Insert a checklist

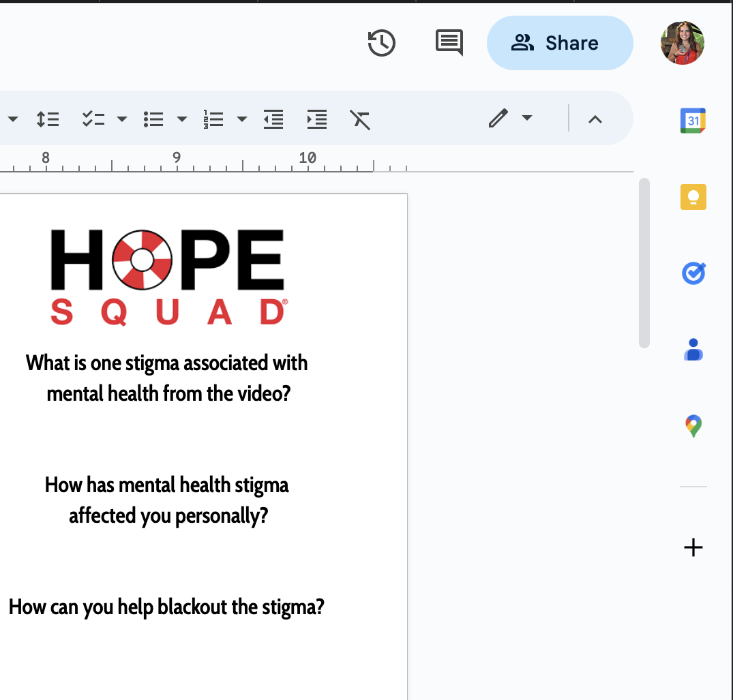pyautogui.click(x=93, y=119)
